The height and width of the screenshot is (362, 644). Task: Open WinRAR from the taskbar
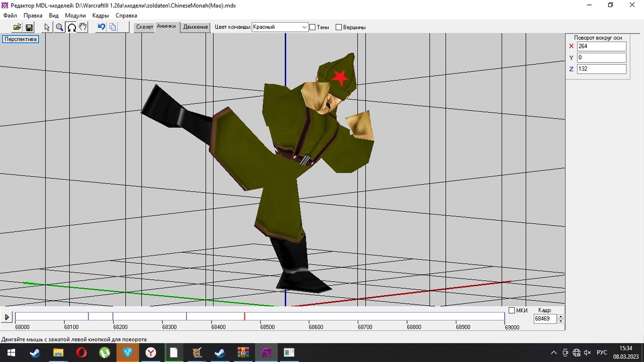point(243,352)
